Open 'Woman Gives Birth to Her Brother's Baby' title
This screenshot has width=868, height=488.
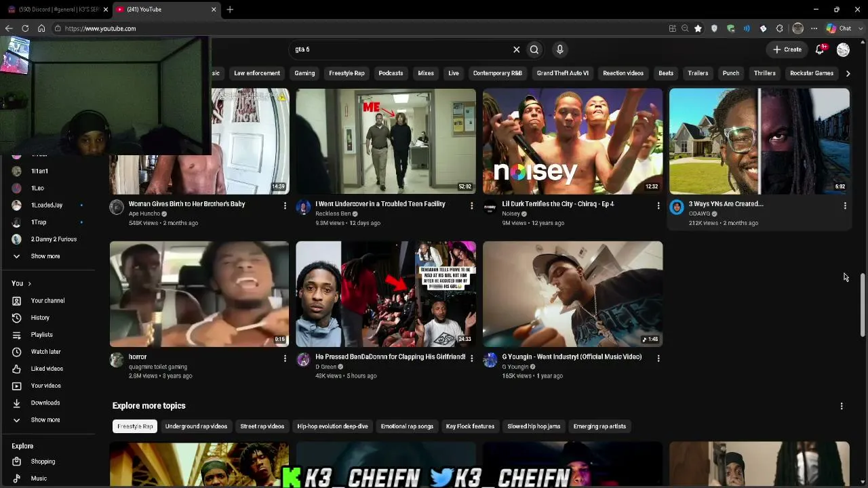coord(187,204)
